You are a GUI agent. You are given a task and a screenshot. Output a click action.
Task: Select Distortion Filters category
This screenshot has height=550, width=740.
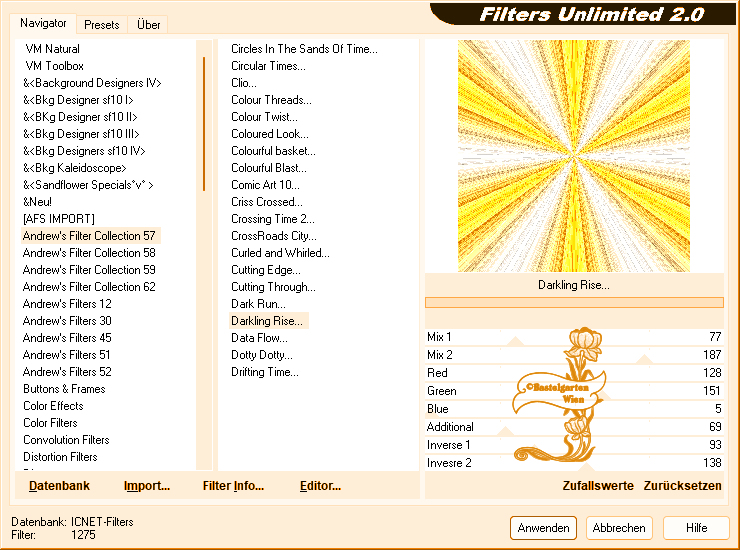tap(60, 457)
